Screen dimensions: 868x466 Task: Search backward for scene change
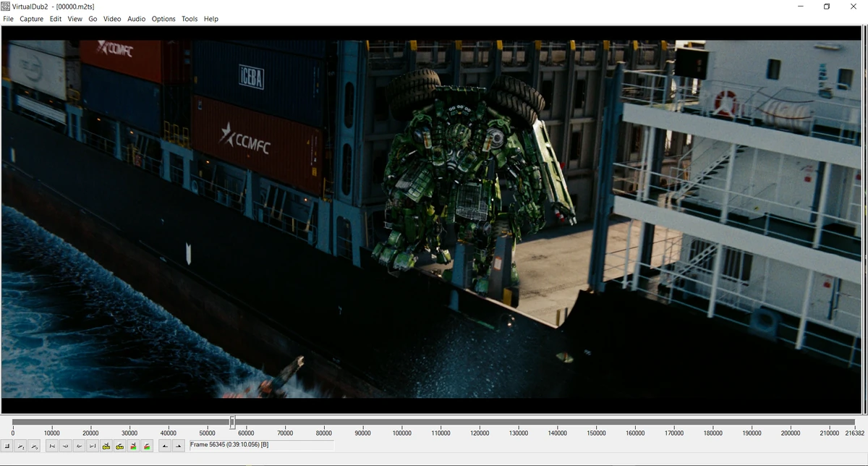coord(133,446)
